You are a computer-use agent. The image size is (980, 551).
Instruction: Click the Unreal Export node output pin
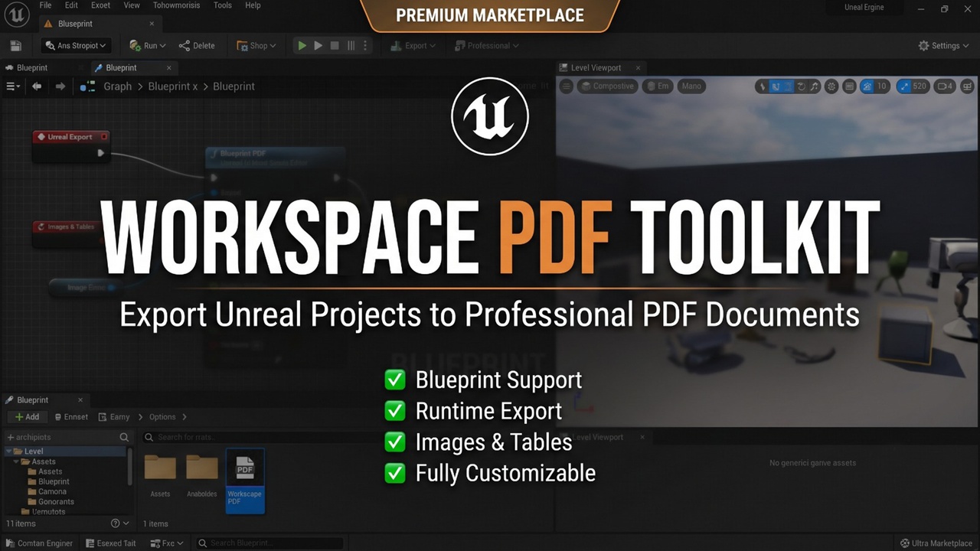pos(100,153)
